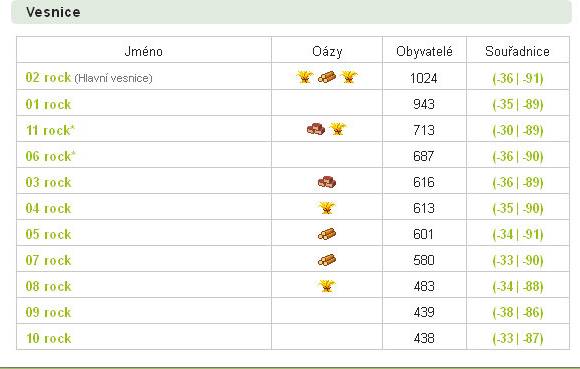Click the wheat oasis icon for 11 rock

[338, 129]
